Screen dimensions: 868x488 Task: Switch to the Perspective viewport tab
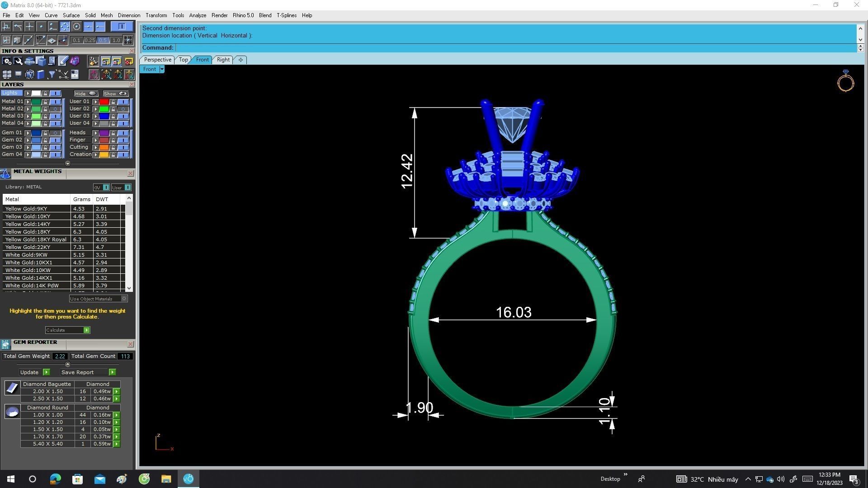tap(157, 60)
